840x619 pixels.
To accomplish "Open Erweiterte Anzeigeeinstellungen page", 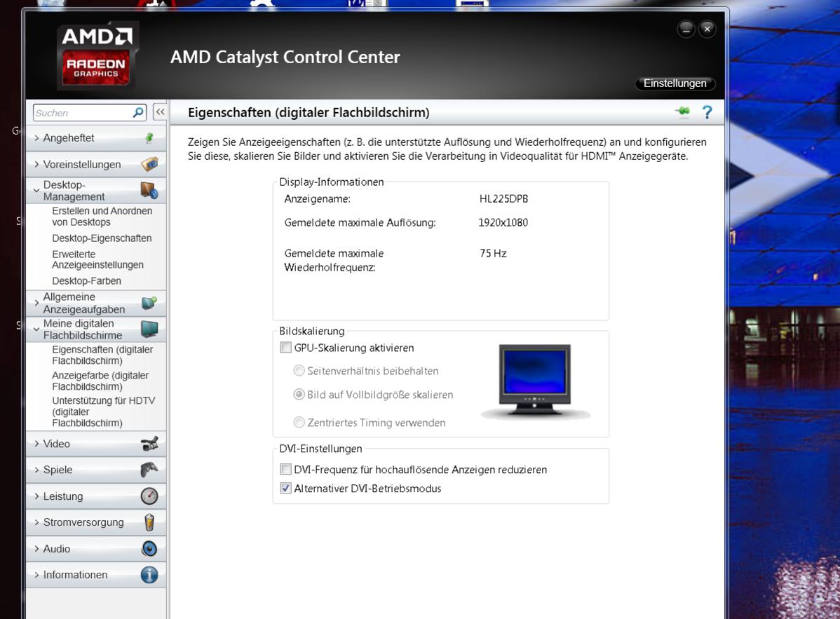I will [x=97, y=259].
